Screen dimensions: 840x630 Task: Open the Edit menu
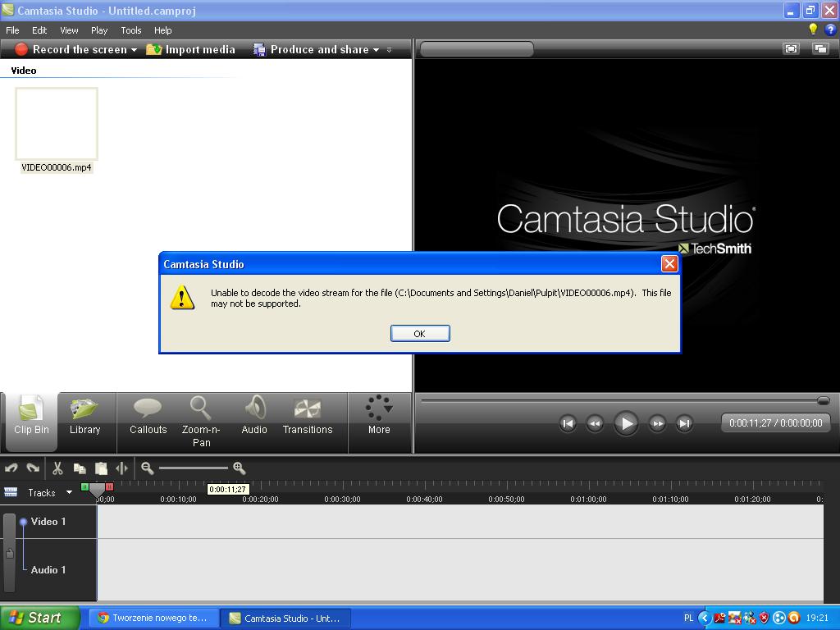click(39, 30)
